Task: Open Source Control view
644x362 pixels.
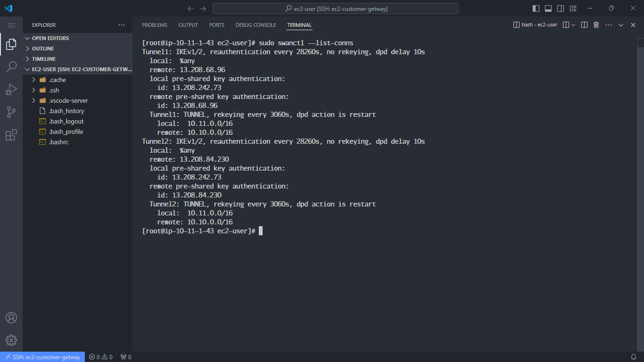Action: [11, 112]
